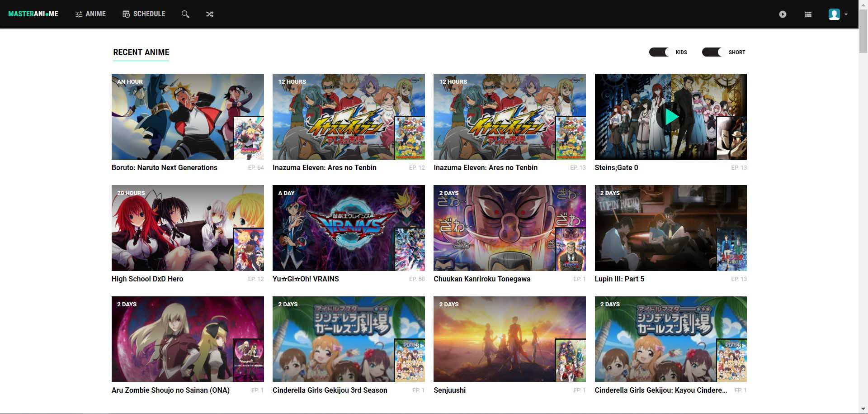The image size is (868, 414).
Task: Open Inazuma Eleven thumbnail for episode 12
Action: pos(349,117)
